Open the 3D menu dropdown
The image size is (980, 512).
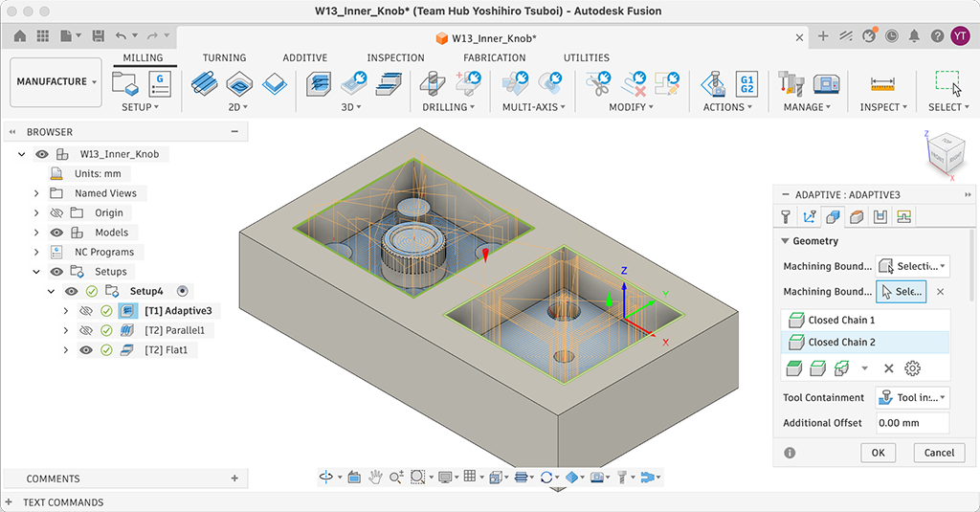(351, 107)
